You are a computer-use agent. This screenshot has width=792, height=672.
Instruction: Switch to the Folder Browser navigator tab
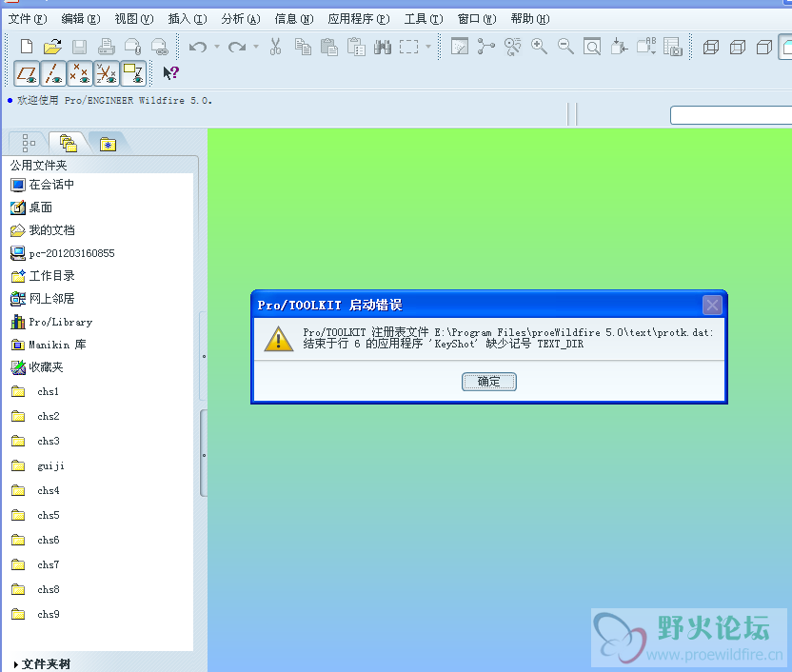point(69,143)
